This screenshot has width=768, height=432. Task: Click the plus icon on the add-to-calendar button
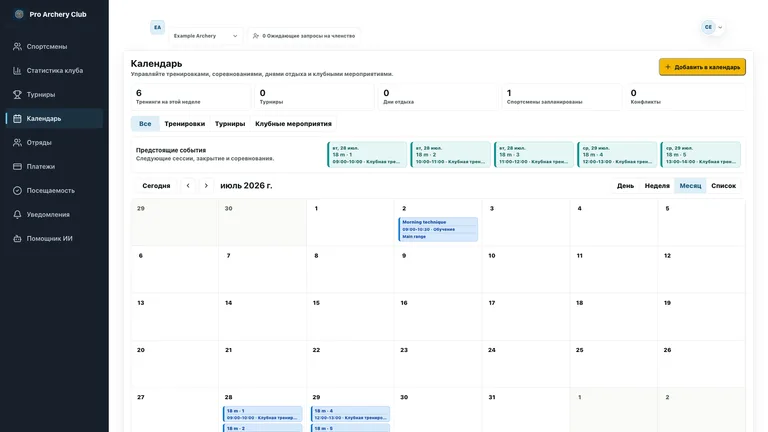[x=668, y=67]
